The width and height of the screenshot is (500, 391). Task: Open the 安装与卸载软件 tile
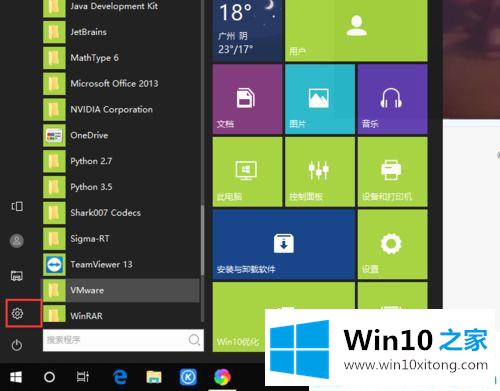pyautogui.click(x=283, y=244)
